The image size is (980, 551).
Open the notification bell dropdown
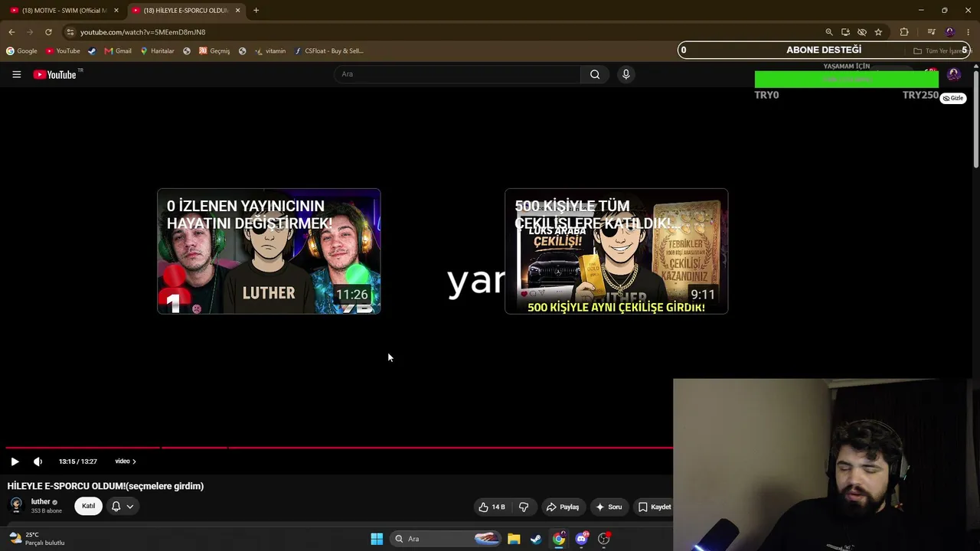click(122, 506)
